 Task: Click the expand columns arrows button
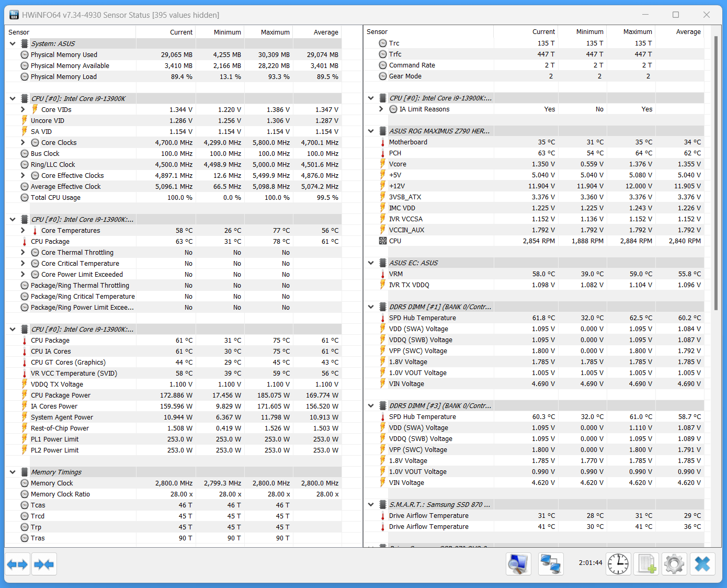(17, 564)
